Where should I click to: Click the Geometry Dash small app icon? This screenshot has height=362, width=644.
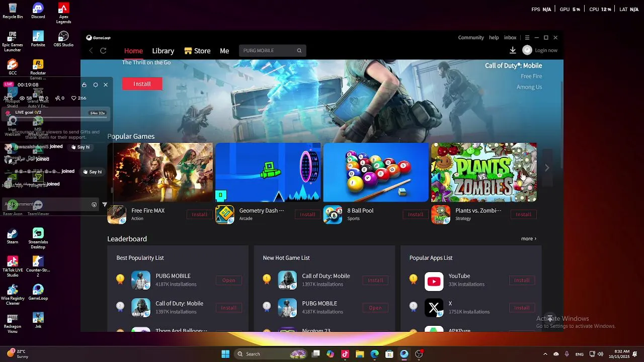tap(225, 215)
